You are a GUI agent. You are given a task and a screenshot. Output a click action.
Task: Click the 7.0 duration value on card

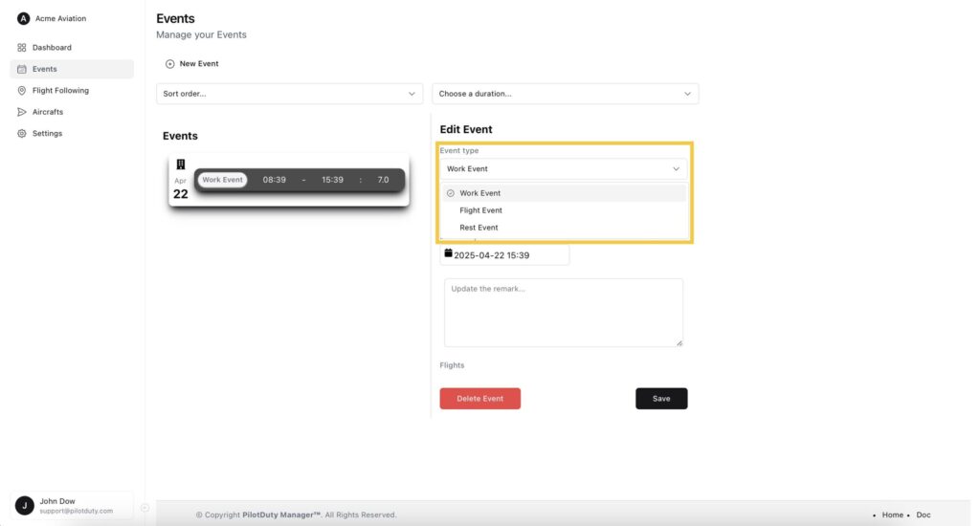[383, 180]
